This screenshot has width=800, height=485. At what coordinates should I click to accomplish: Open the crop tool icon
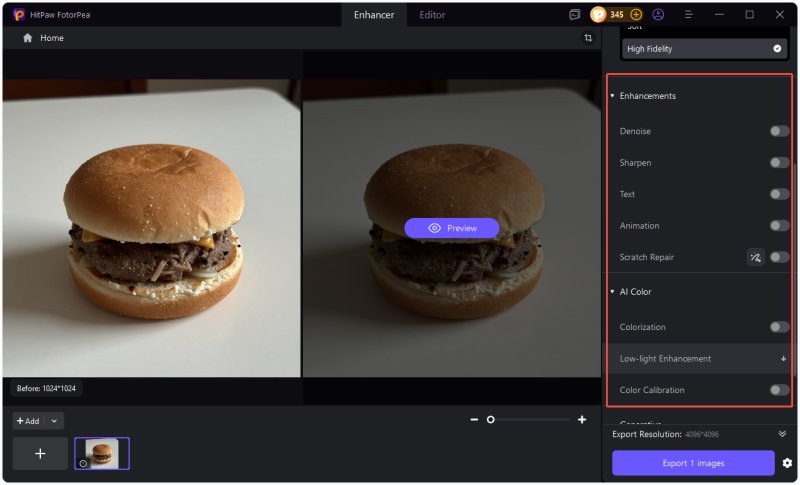[x=588, y=38]
